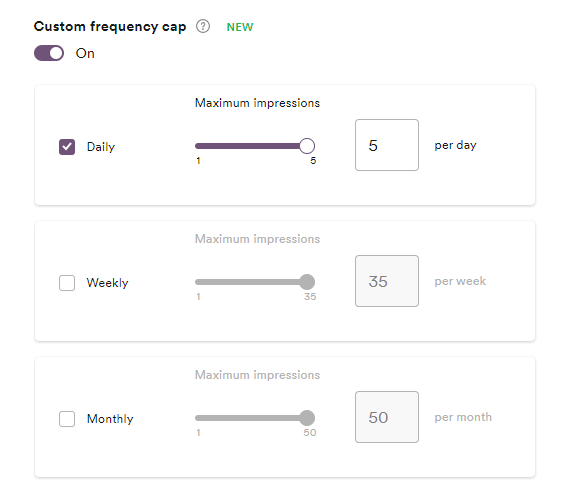This screenshot has width=568, height=496.
Task: Click the Daily impressions slider handle
Action: (x=307, y=146)
